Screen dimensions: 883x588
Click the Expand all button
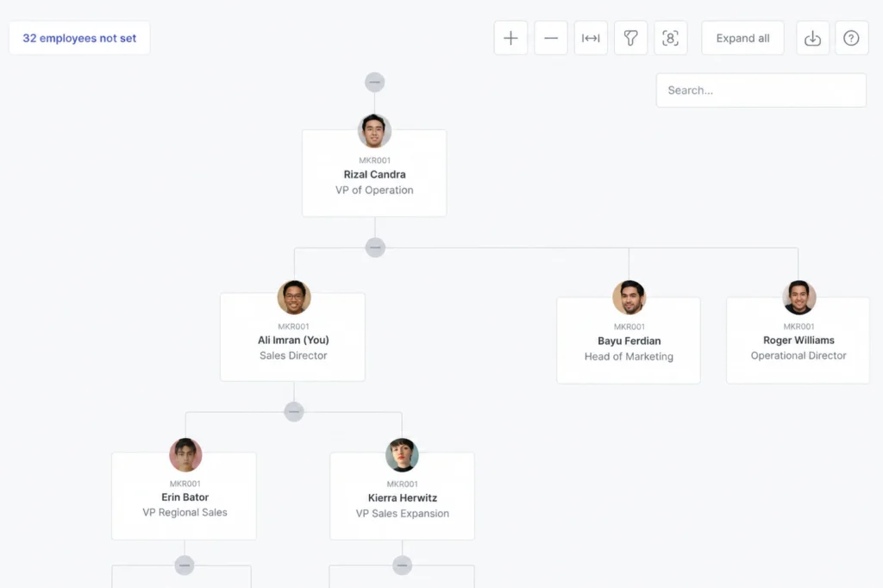tap(742, 38)
